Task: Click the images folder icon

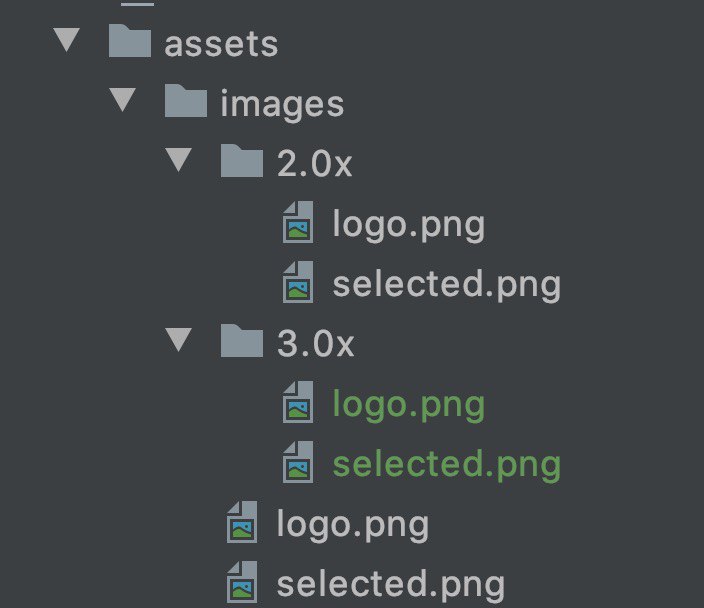Action: (x=186, y=101)
